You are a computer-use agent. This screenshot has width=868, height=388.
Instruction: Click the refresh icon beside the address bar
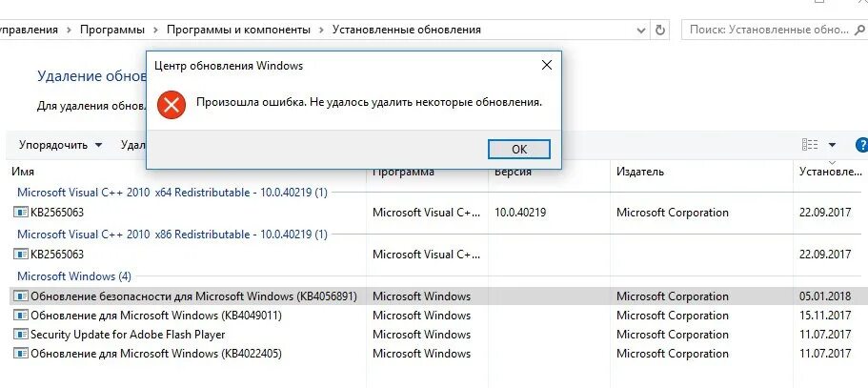click(x=660, y=30)
